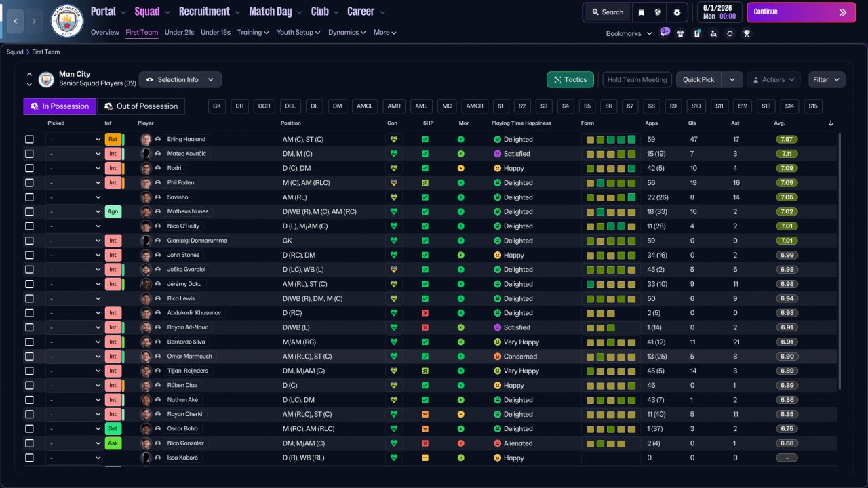The width and height of the screenshot is (868, 488).
Task: Click the shirt shortcut icon
Action: pyautogui.click(x=681, y=33)
